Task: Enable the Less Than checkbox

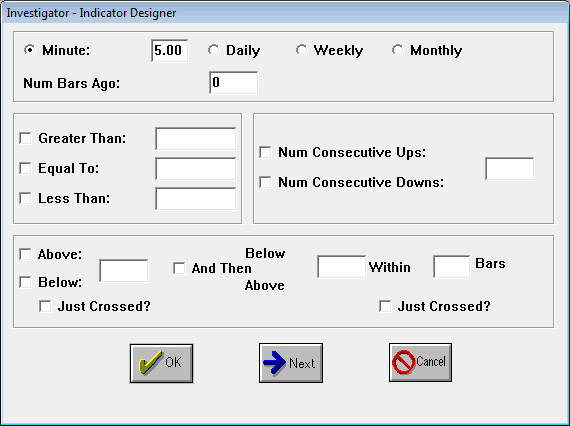Action: point(25,198)
